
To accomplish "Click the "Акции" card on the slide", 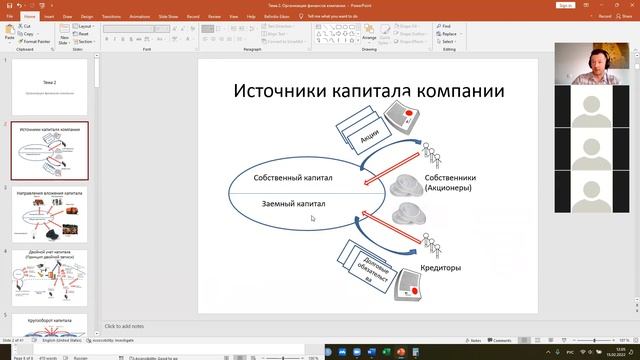I will click(369, 136).
